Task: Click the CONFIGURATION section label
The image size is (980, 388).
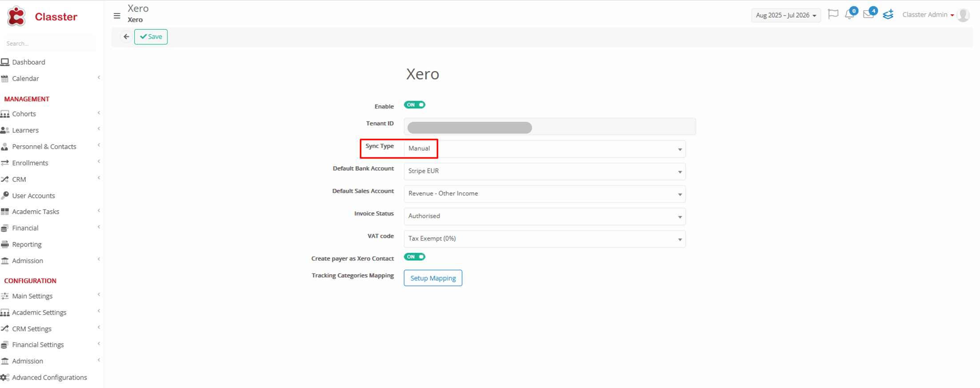Action: pyautogui.click(x=30, y=281)
